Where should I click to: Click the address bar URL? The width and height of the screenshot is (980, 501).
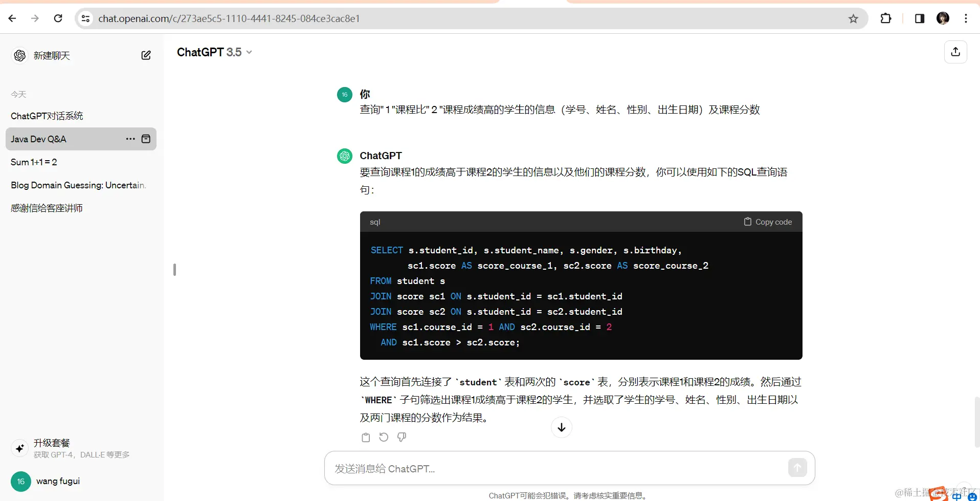pyautogui.click(x=229, y=18)
